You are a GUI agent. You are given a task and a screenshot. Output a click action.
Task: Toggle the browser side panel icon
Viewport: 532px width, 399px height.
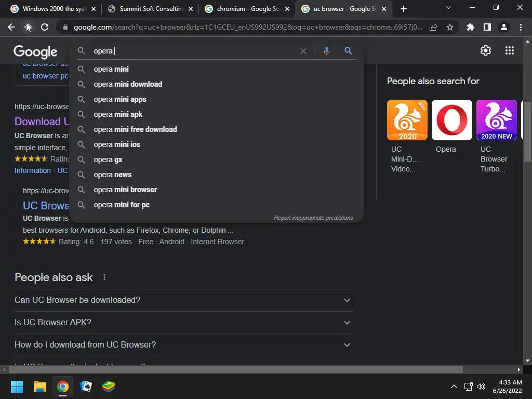pos(487,27)
